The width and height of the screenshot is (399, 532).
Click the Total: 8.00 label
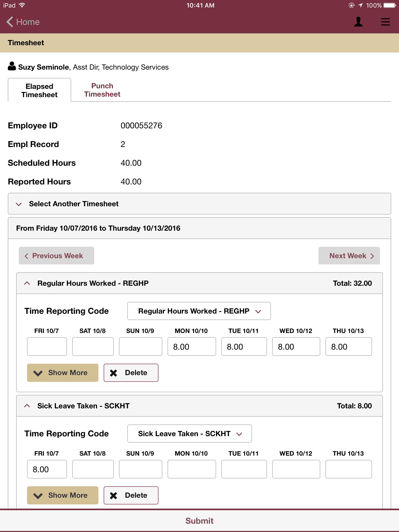click(354, 406)
